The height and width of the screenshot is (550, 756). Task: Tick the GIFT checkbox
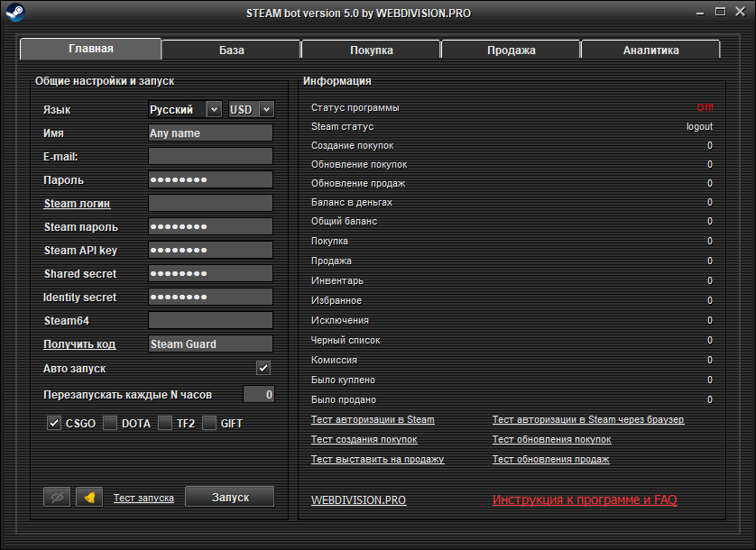[x=209, y=423]
